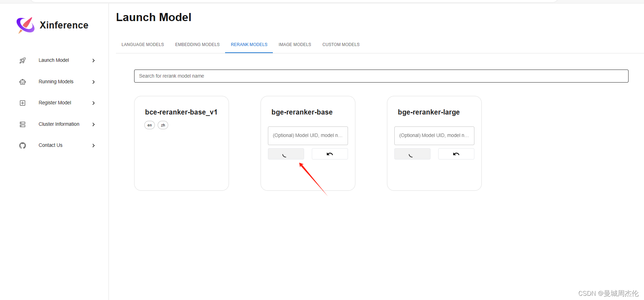644x300 pixels.
Task: Click the robot icon beside Running Models
Action: (x=22, y=82)
